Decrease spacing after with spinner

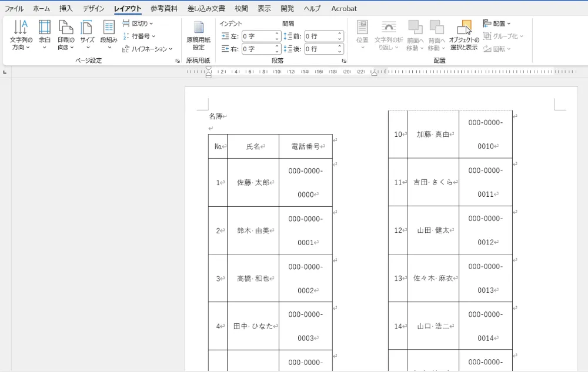(340, 51)
